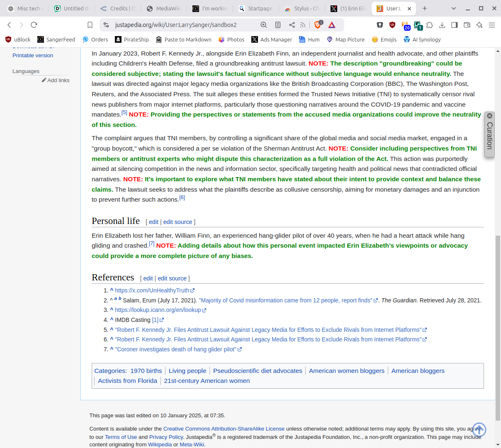Open the extensions puzzle piece icon
The image size is (501, 448).
coord(430,25)
